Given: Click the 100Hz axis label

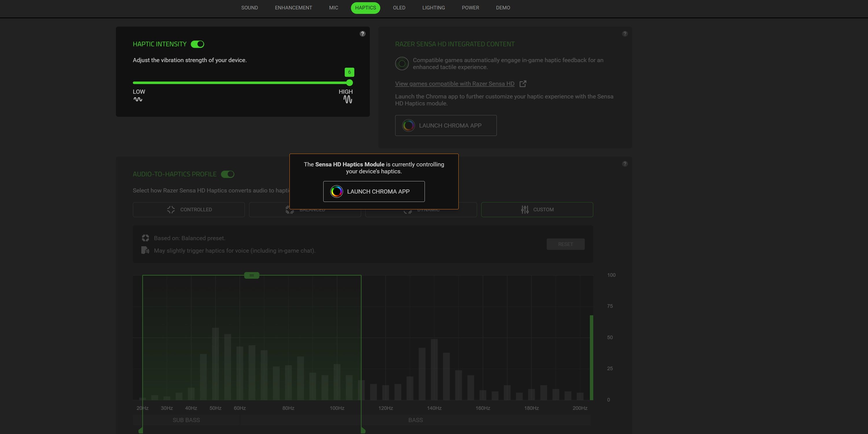Looking at the screenshot, I should pyautogui.click(x=336, y=408).
